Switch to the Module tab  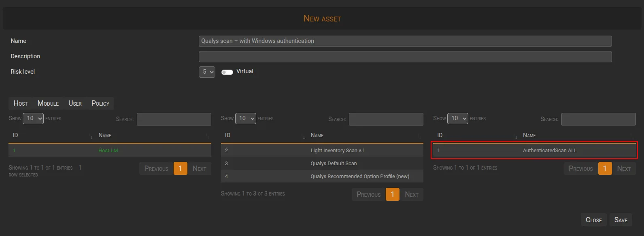pyautogui.click(x=48, y=103)
